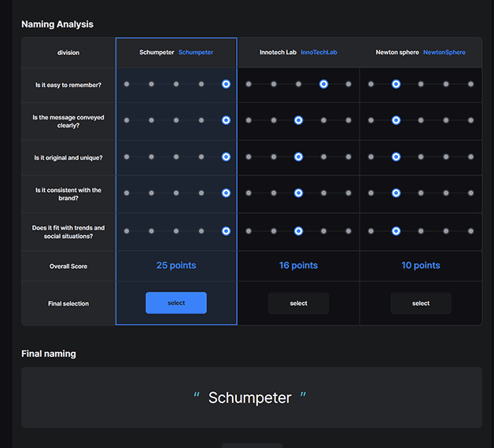This screenshot has width=494, height=448.
Task: Click select button under Innotech Lab column
Action: click(298, 303)
